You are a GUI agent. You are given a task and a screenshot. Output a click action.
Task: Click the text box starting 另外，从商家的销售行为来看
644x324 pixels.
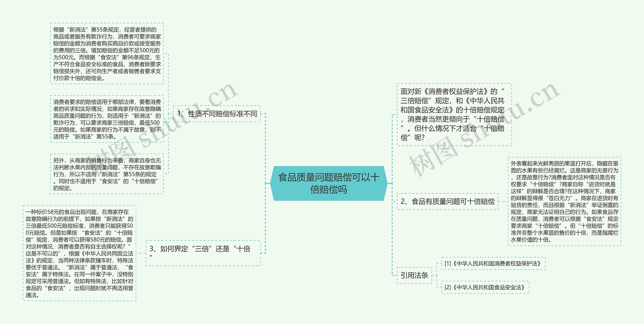[107, 174]
